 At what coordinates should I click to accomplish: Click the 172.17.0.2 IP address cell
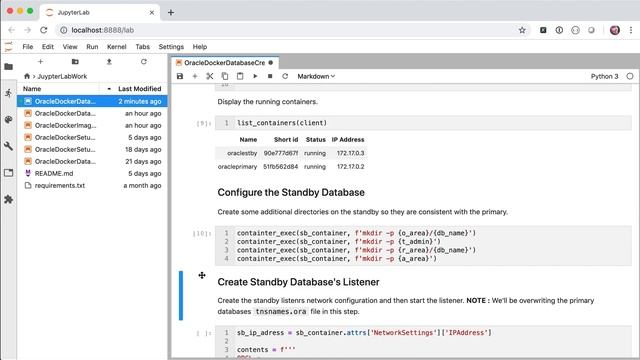[351, 167]
